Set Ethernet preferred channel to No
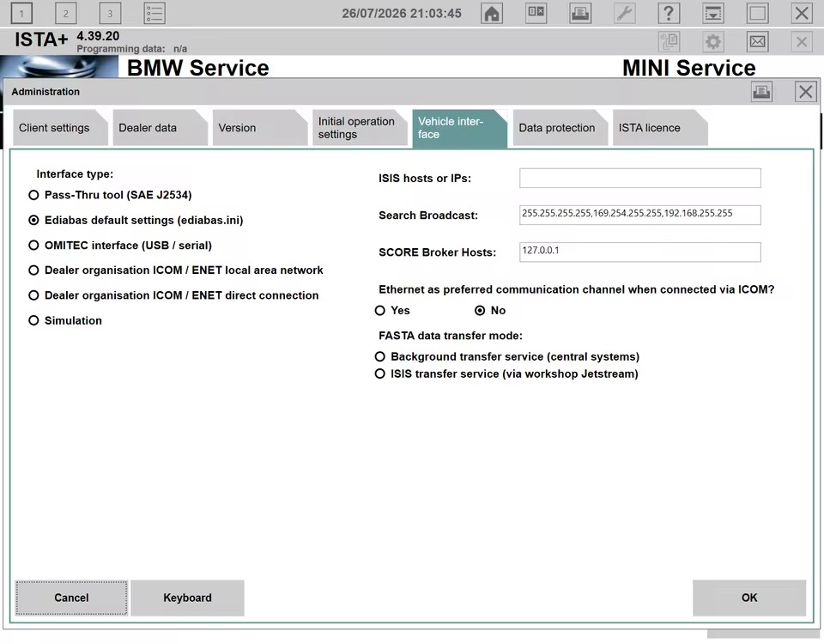This screenshot has width=824, height=644. coord(490,311)
